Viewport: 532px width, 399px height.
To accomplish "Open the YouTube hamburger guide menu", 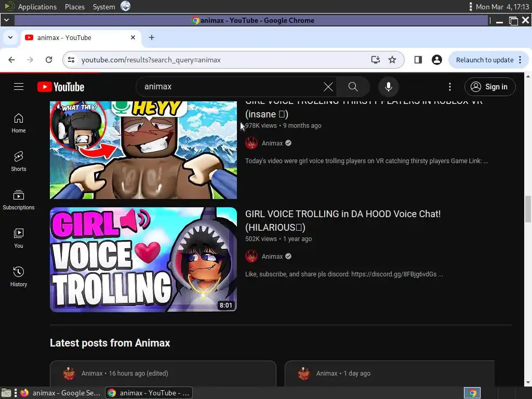I will (19, 87).
